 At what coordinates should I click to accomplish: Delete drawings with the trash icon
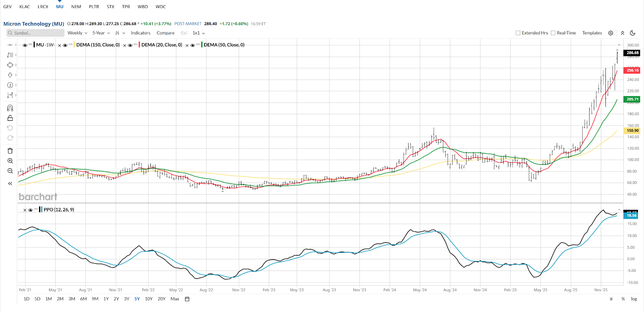[x=10, y=151]
